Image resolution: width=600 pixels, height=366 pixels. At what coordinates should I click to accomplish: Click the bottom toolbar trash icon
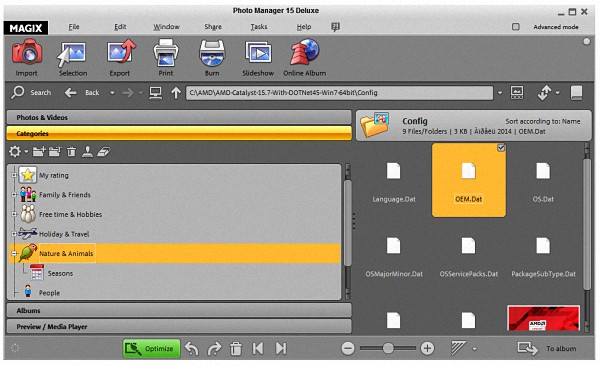tap(236, 348)
